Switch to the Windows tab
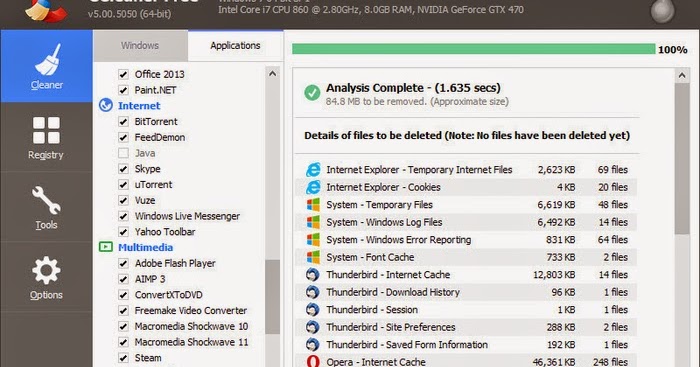 click(x=140, y=46)
